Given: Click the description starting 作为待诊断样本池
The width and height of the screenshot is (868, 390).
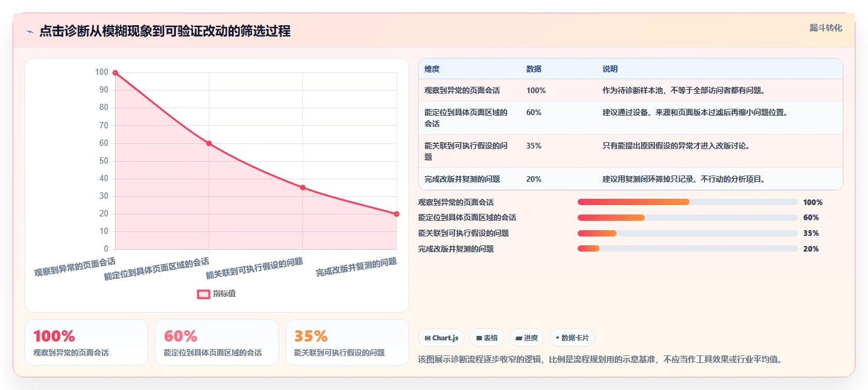Looking at the screenshot, I should point(683,91).
